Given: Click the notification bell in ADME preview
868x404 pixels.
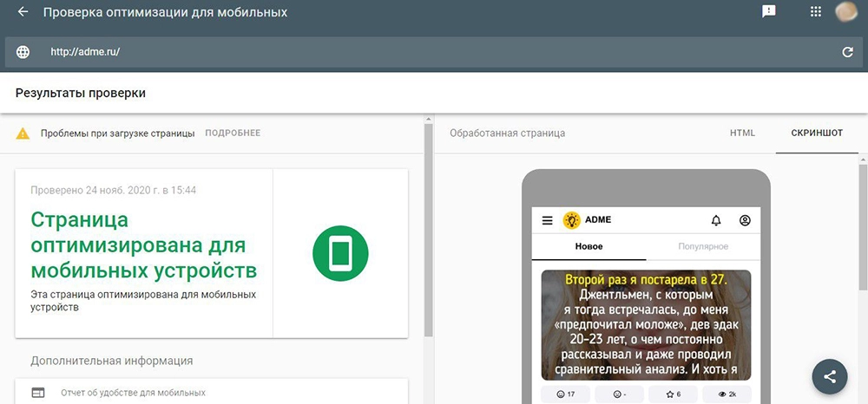Looking at the screenshot, I should point(716,220).
